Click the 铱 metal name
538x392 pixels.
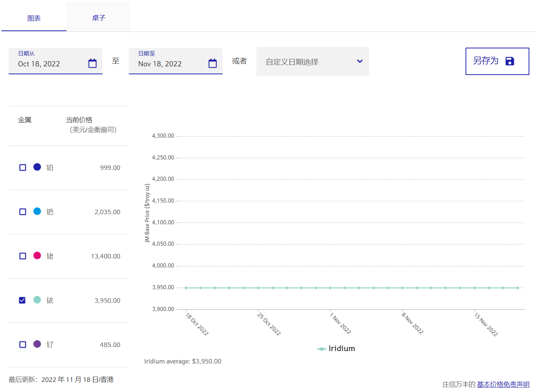pos(50,300)
